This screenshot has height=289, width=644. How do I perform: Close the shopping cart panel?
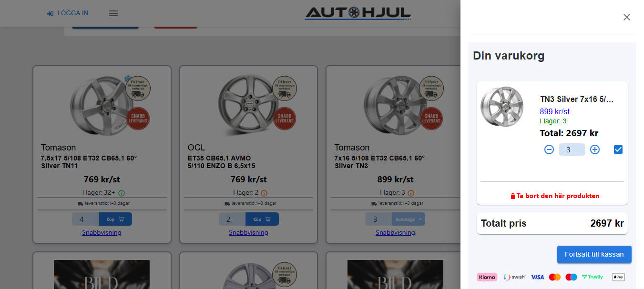tap(627, 17)
